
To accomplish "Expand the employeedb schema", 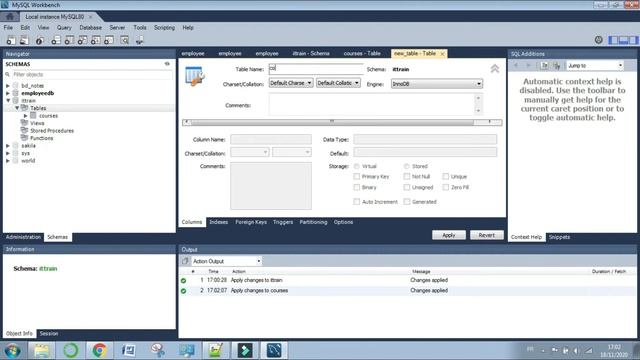I will [8, 93].
